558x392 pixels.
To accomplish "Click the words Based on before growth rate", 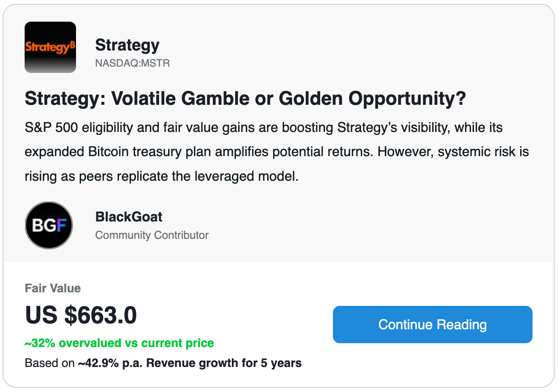I will click(50, 363).
